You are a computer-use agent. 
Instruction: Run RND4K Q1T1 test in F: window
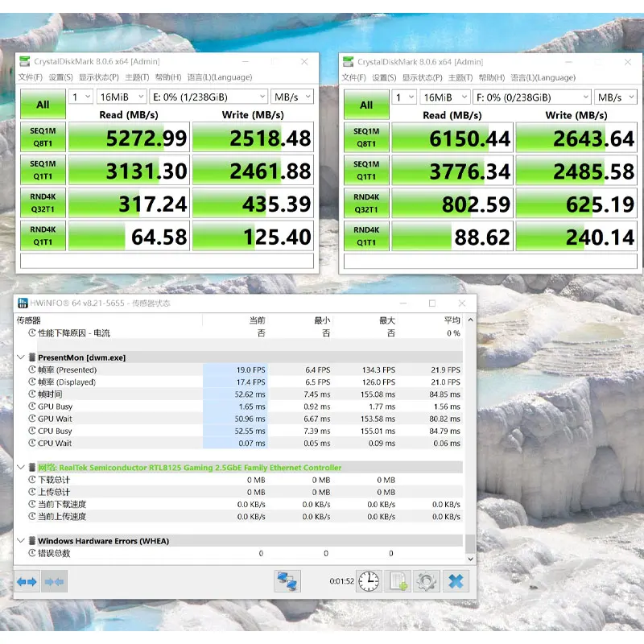coord(366,236)
